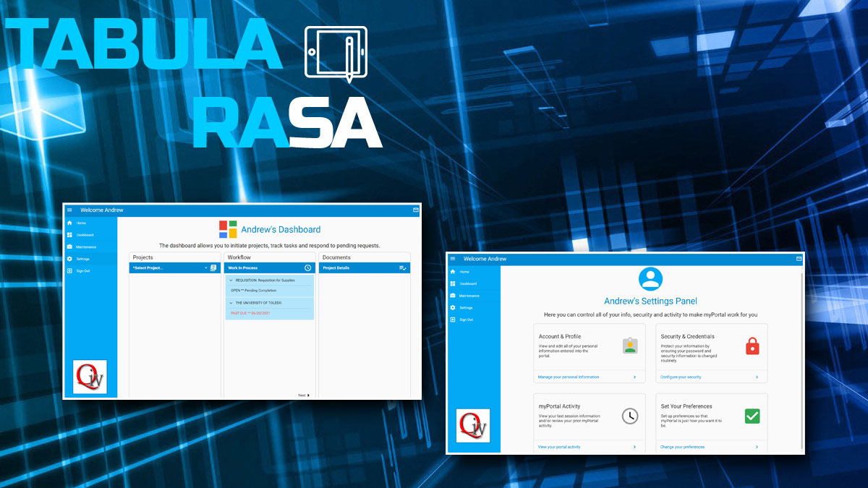This screenshot has width=868, height=488.
Task: Click the QW logo in the Dashboard window
Action: click(90, 377)
